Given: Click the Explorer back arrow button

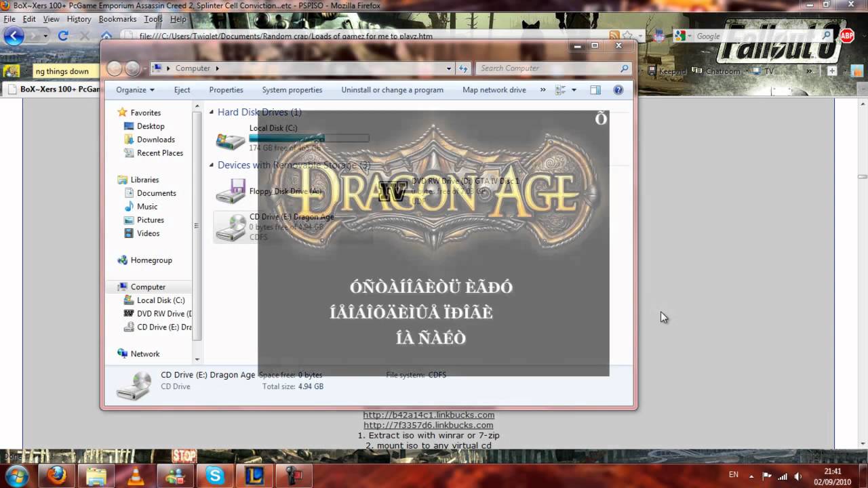Looking at the screenshot, I should click(115, 68).
